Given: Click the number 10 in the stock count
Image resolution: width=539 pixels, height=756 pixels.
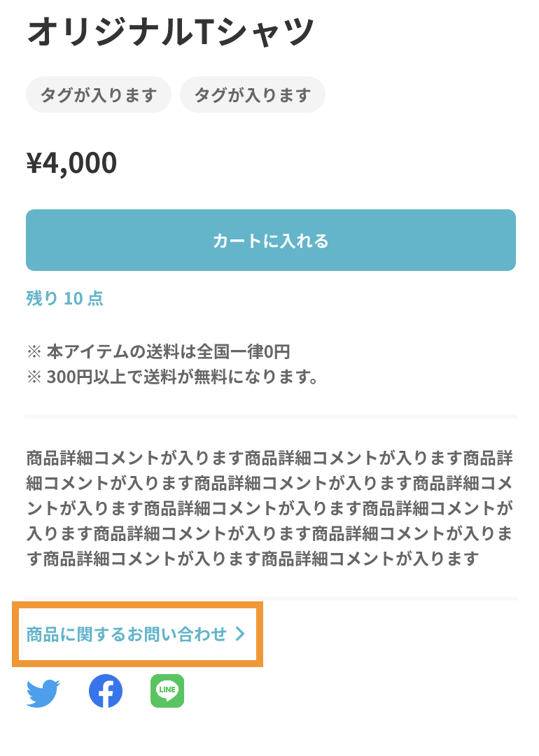Looking at the screenshot, I should (73, 298).
